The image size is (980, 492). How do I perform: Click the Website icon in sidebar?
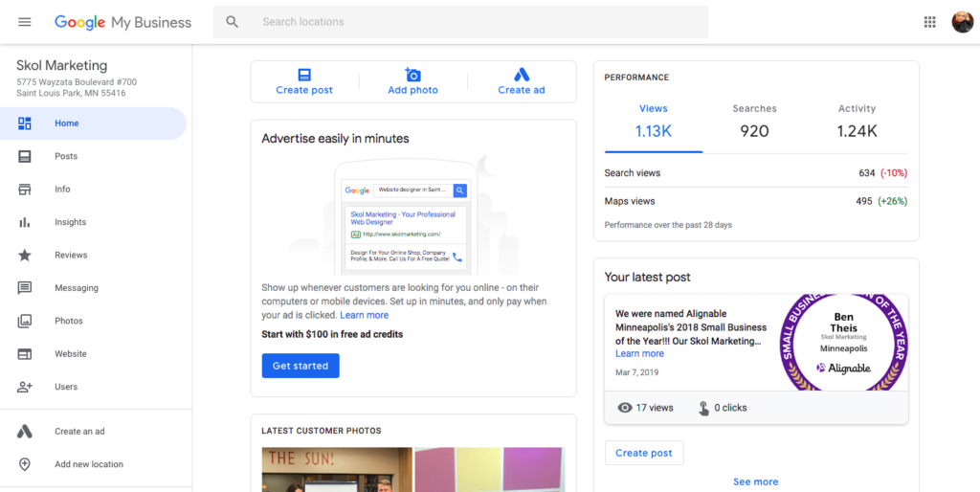pos(24,354)
